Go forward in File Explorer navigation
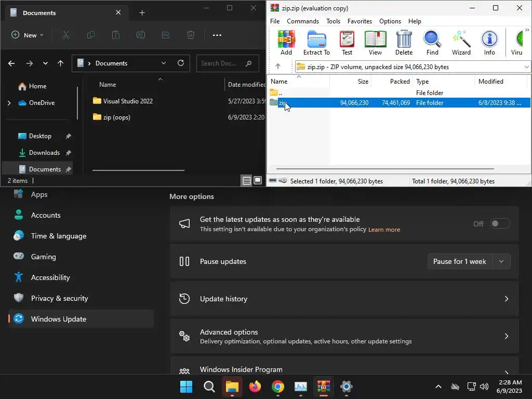The height and width of the screenshot is (399, 532). pos(30,63)
